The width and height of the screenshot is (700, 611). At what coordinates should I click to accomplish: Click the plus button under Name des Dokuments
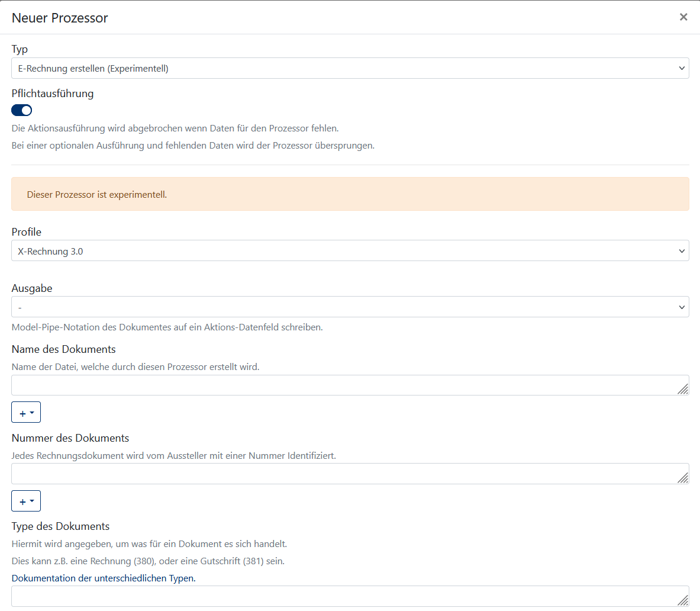pyautogui.click(x=26, y=412)
